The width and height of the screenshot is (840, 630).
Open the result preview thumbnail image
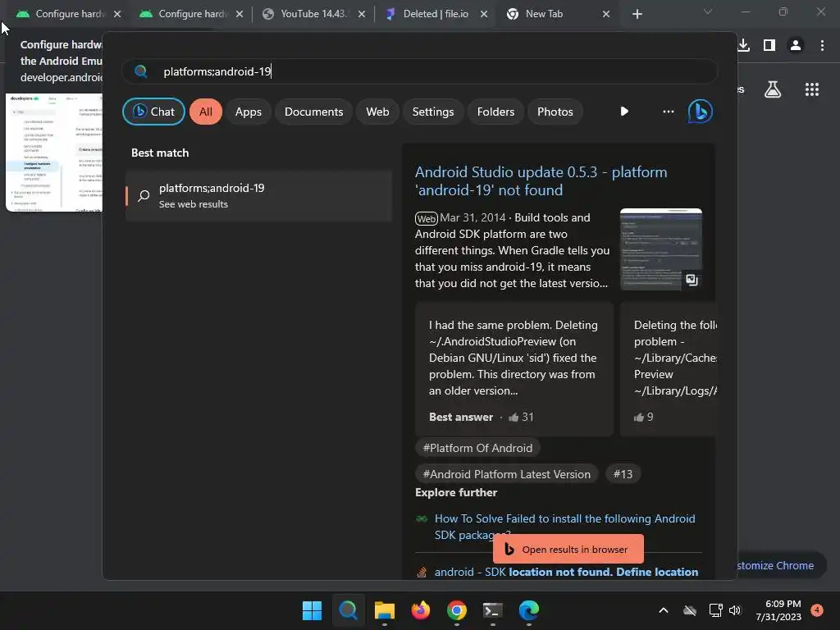[x=660, y=249]
